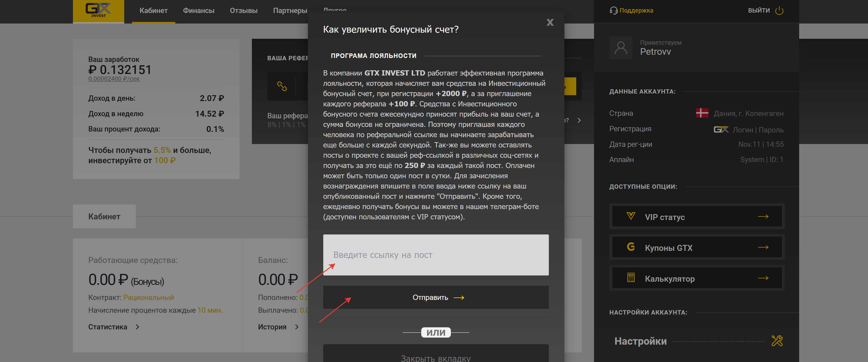868x362 pixels.
Task: Click the power logout icon
Action: click(779, 10)
